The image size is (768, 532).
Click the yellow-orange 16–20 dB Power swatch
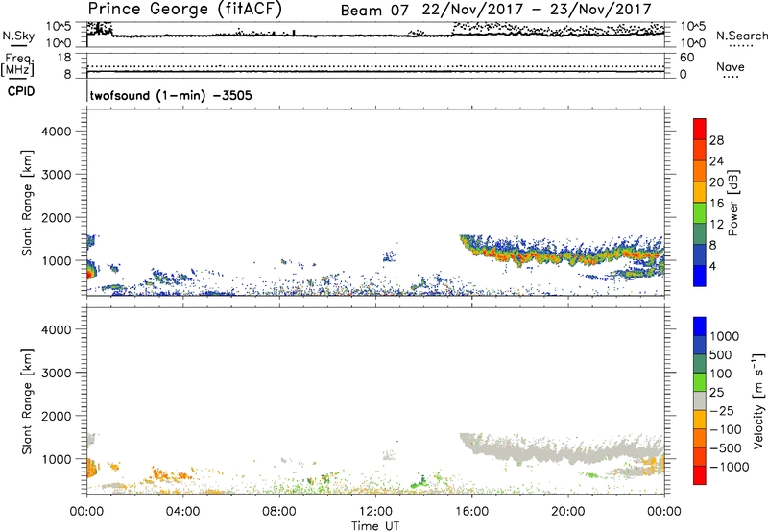700,191
